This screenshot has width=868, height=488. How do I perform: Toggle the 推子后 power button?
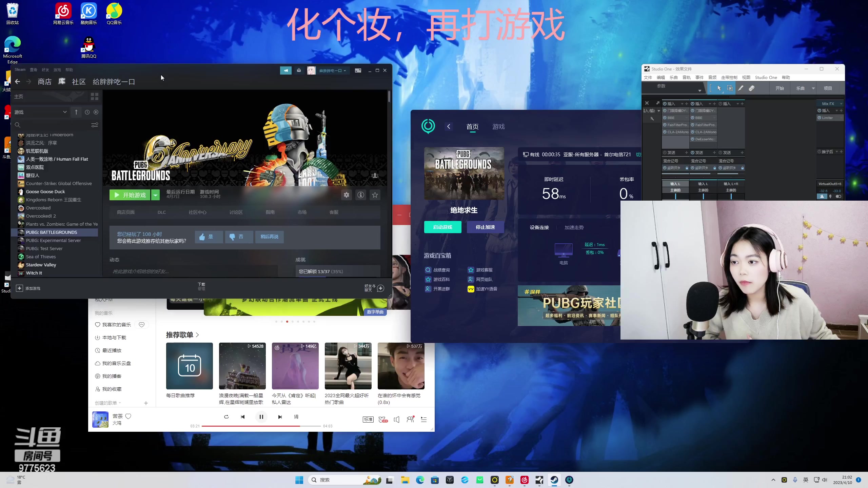819,152
